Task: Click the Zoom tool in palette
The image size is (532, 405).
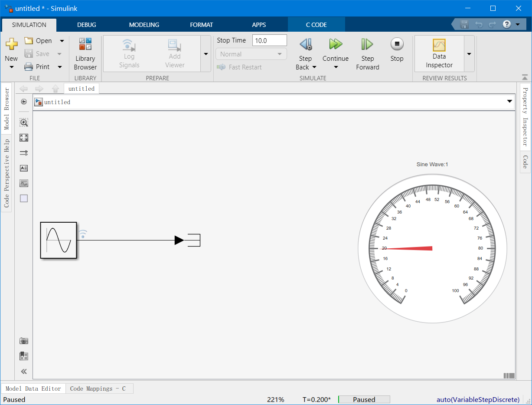Action: pos(24,122)
